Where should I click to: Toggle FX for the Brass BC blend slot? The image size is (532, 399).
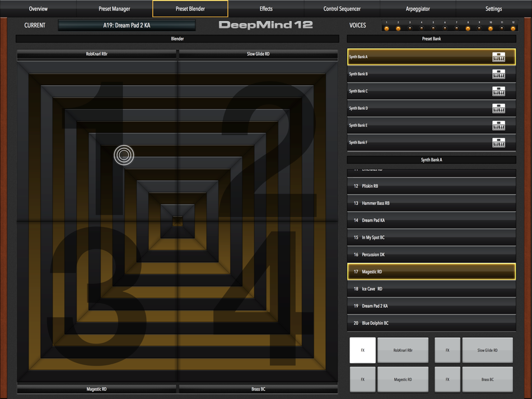point(447,379)
